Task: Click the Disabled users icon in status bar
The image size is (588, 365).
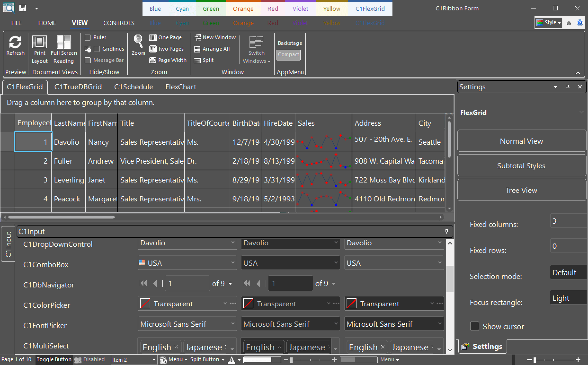Action: pos(78,360)
